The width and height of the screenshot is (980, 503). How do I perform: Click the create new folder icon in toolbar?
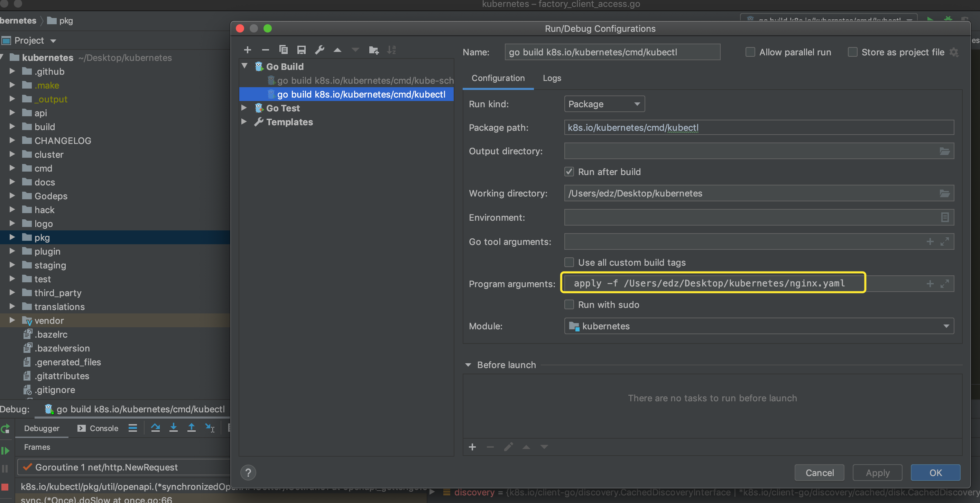pos(373,50)
